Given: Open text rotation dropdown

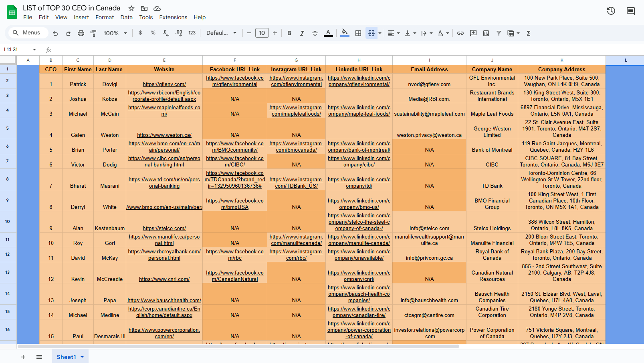Looking at the screenshot, I should point(443,33).
